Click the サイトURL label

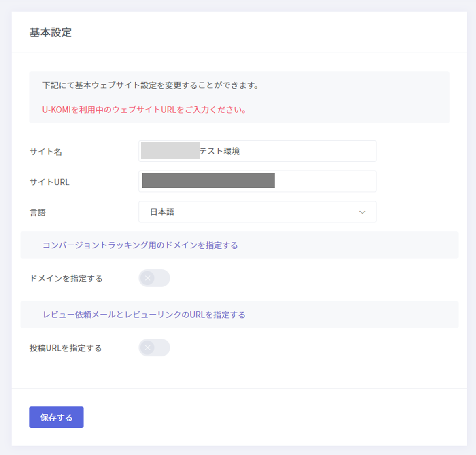point(49,182)
